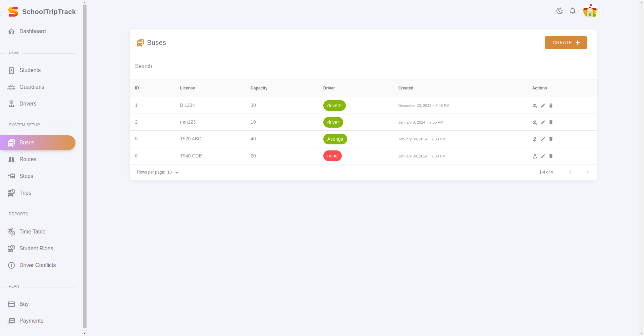Click the driver2 green badge
This screenshot has width=644, height=336.
[334, 106]
